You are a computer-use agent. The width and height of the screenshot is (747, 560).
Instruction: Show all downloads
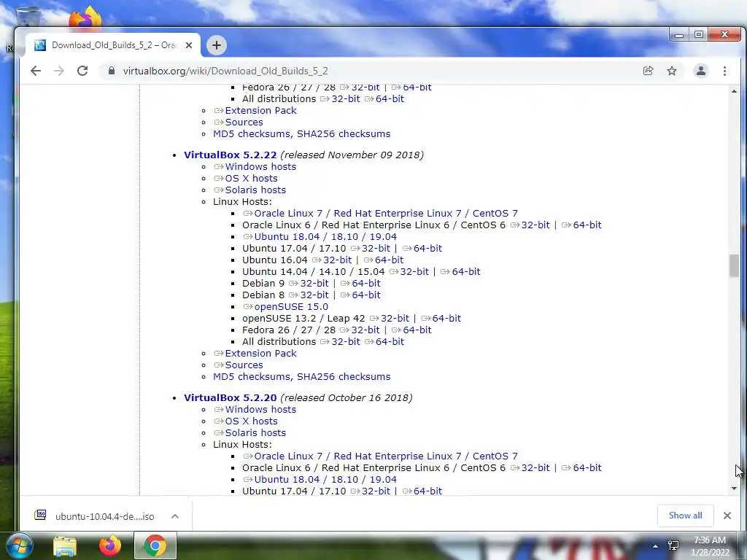[685, 516]
